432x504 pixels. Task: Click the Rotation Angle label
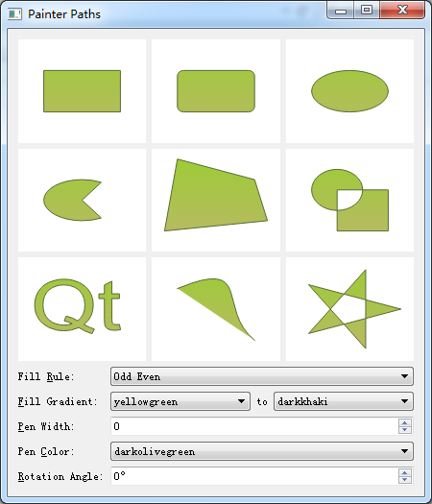coord(60,476)
